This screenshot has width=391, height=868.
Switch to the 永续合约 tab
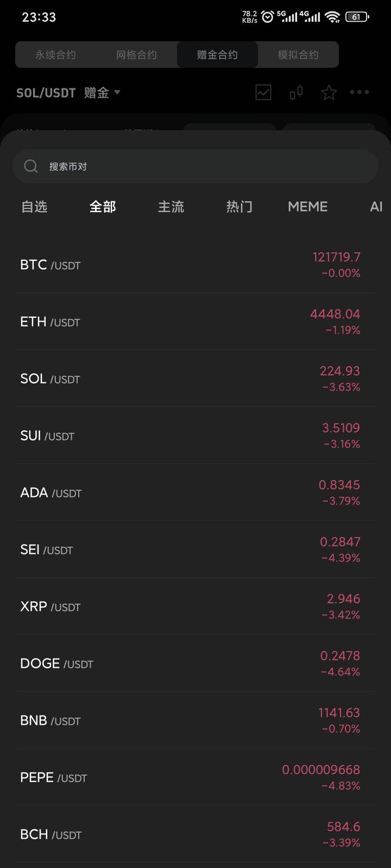tap(55, 55)
